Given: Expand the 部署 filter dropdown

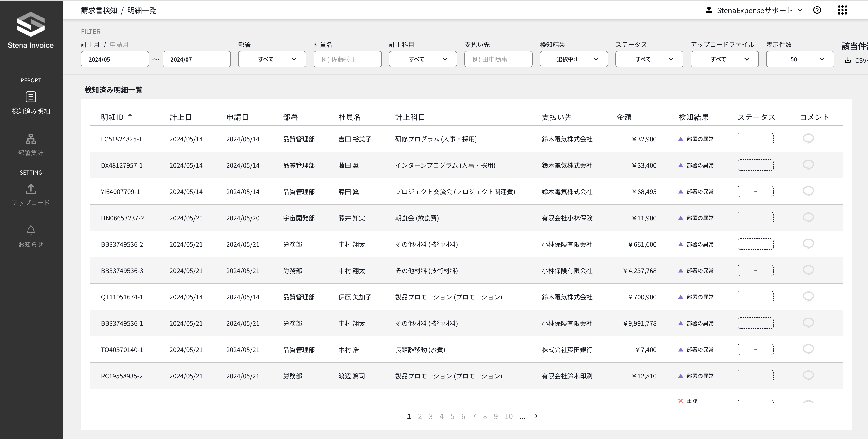Looking at the screenshot, I should click(272, 59).
